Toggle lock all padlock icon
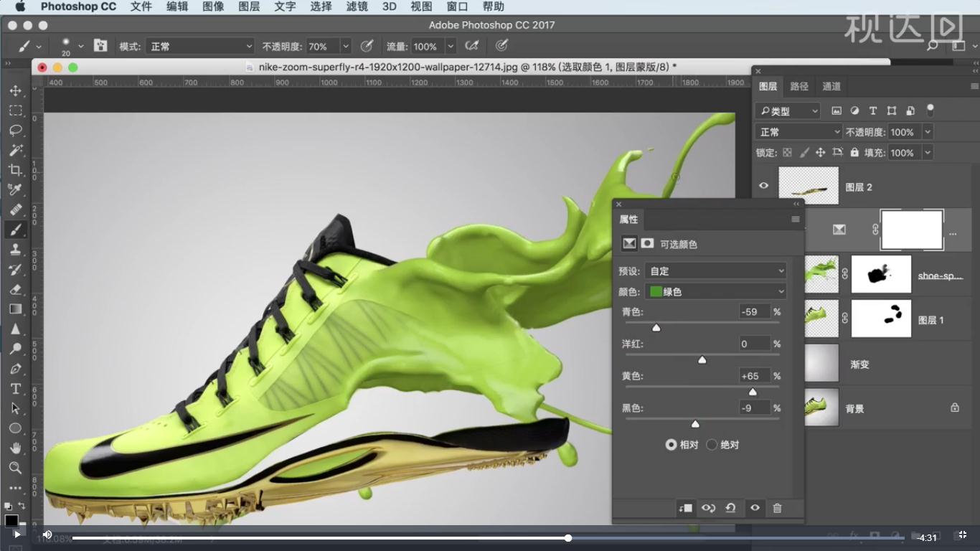This screenshot has width=980, height=551. (x=854, y=153)
